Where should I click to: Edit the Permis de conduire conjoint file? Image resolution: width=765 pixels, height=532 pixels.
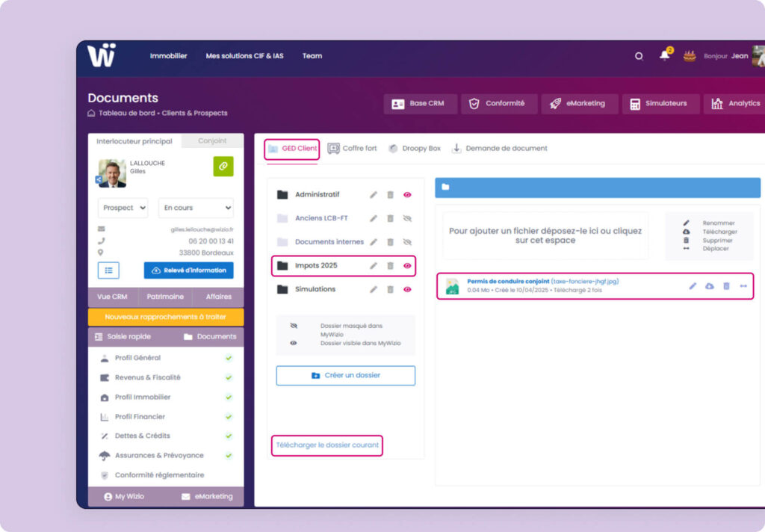pos(693,286)
